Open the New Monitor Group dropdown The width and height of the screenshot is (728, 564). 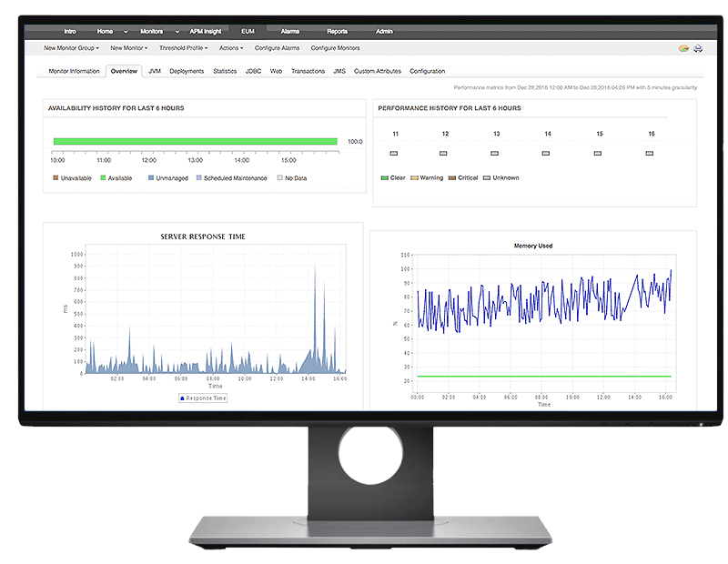click(x=74, y=48)
